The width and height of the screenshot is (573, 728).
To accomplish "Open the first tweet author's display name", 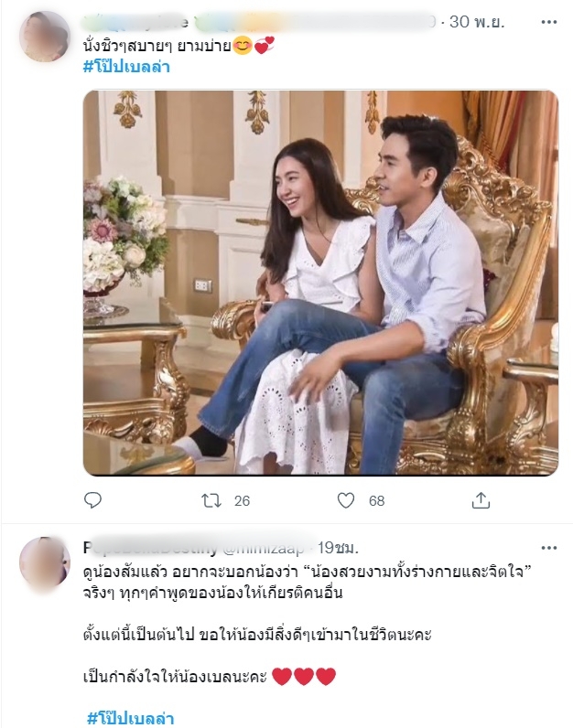I will click(x=135, y=21).
